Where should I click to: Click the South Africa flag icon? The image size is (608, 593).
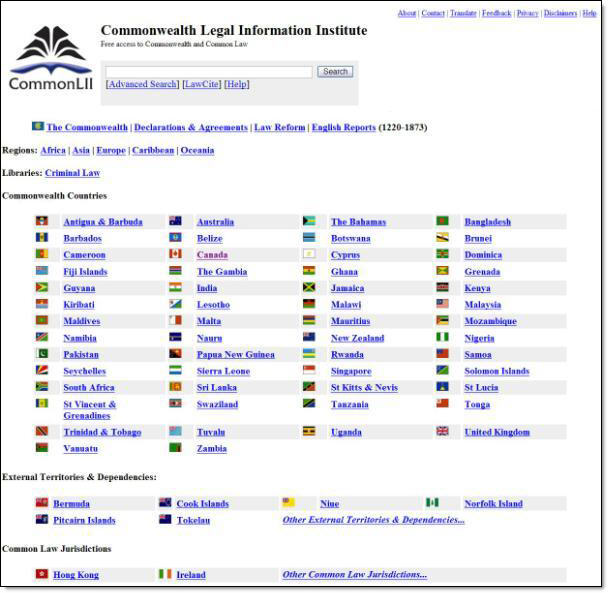[41, 387]
